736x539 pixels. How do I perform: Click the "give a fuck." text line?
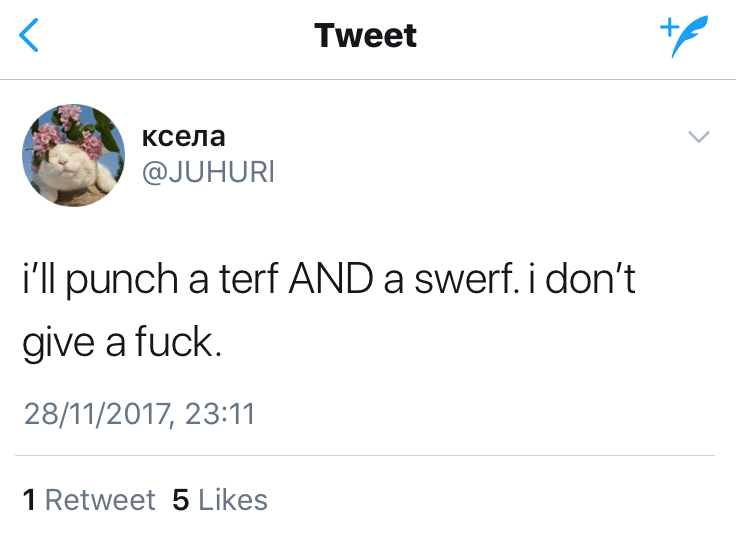[x=119, y=344]
